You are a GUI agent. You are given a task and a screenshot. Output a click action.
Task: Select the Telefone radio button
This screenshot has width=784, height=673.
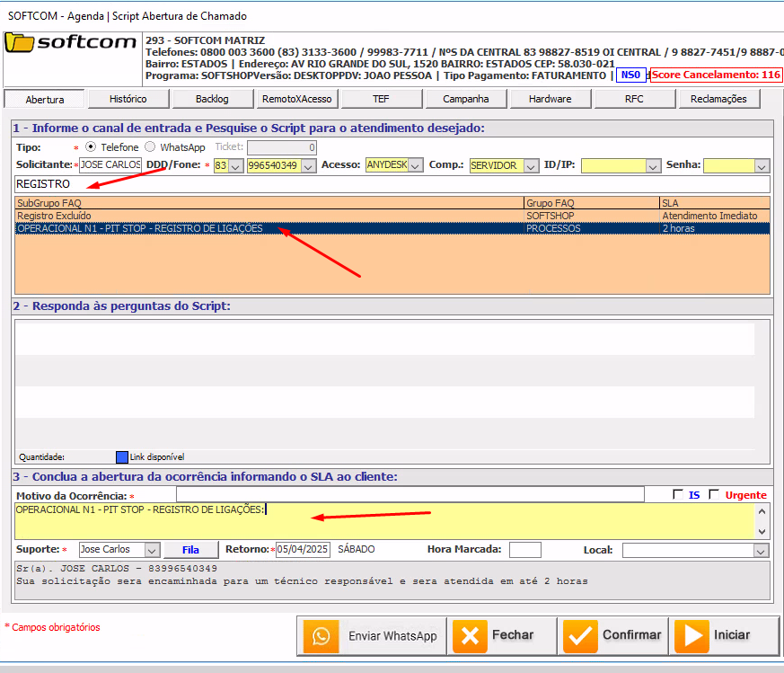pyautogui.click(x=91, y=147)
